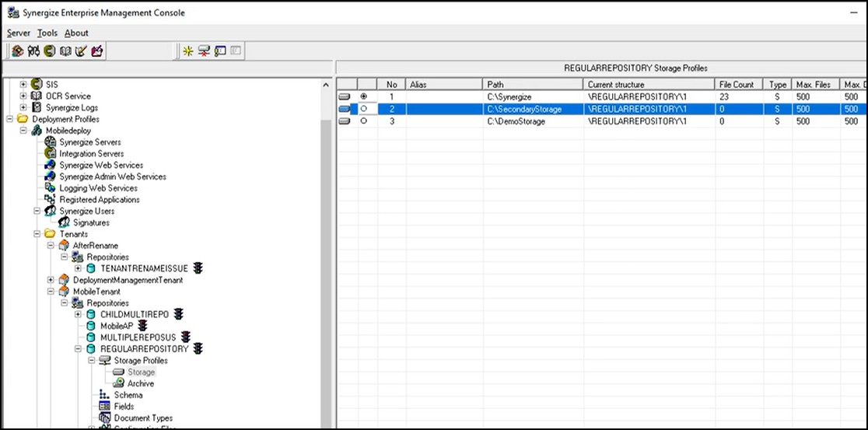Click the open book toolbar icon
This screenshot has height=430, width=868.
coord(65,51)
